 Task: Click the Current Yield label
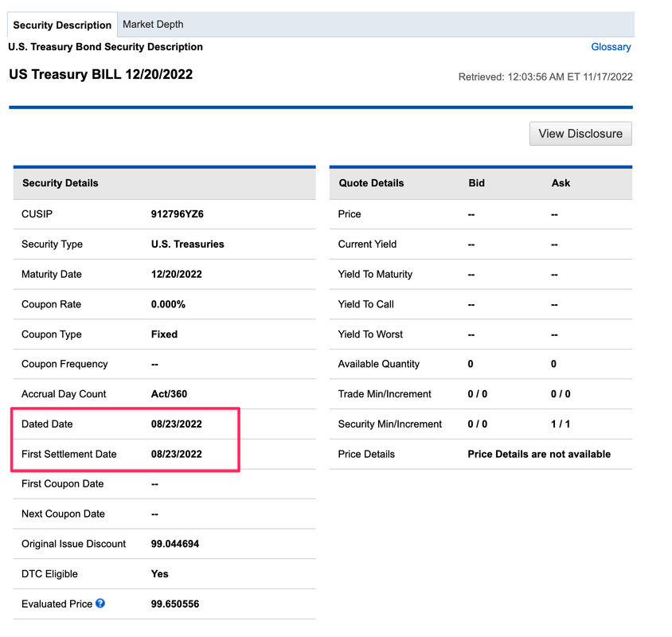(x=367, y=244)
